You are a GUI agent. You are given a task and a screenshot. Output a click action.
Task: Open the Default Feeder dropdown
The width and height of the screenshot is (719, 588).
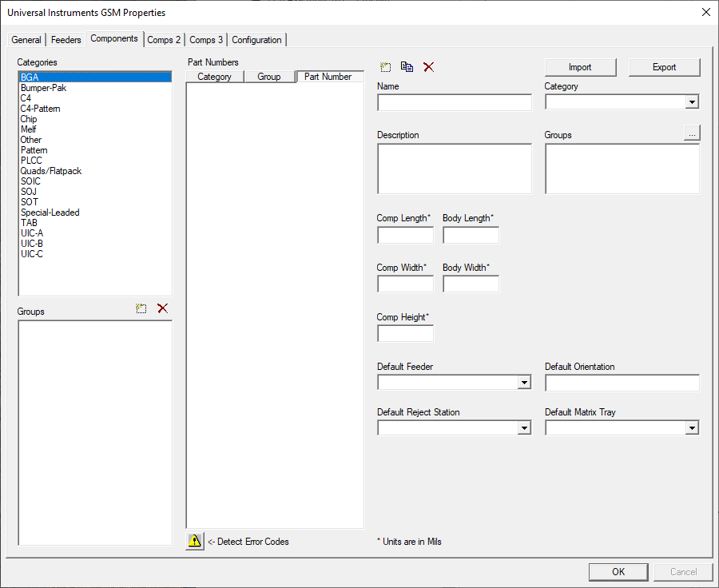pyautogui.click(x=525, y=382)
